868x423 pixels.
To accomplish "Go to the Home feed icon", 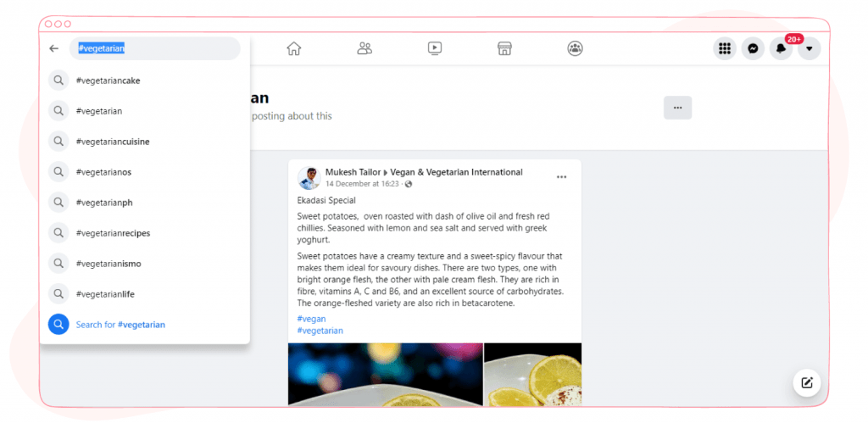I will click(293, 48).
